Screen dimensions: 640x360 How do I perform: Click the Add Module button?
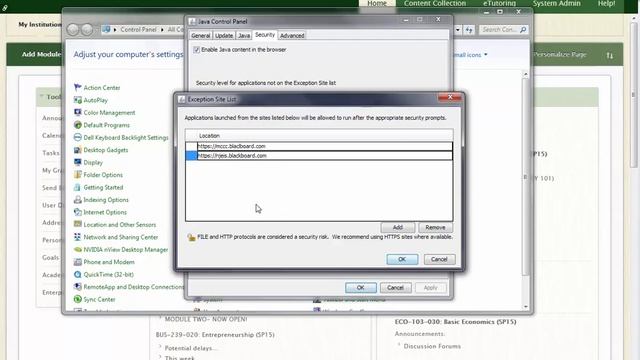(41, 54)
